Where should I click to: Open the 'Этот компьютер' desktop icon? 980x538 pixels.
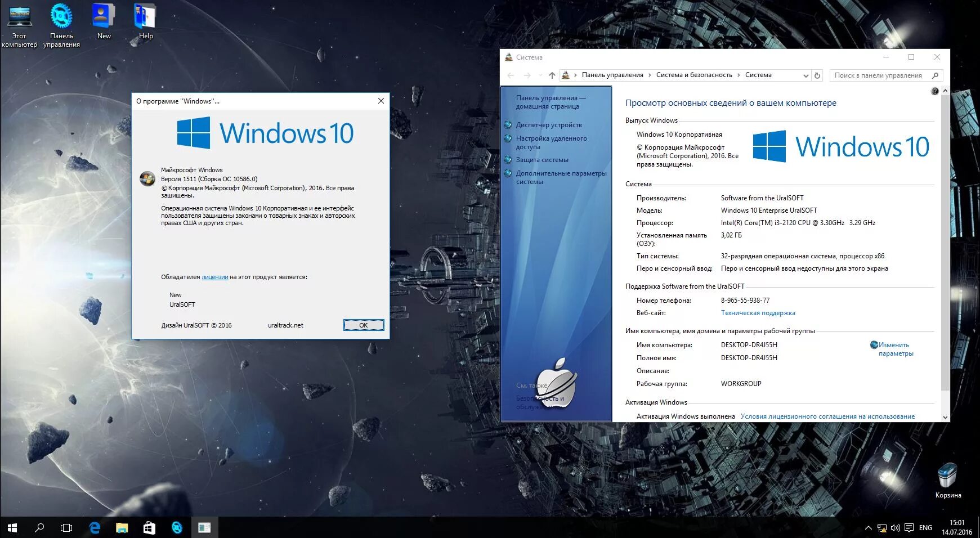click(x=19, y=25)
